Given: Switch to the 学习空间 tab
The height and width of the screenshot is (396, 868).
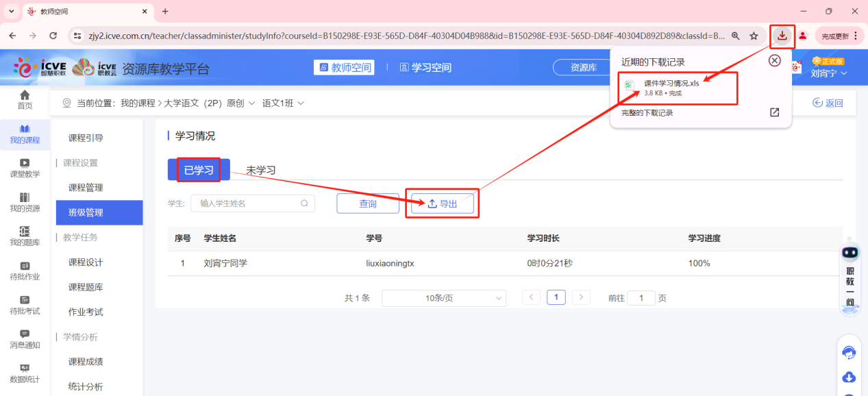Looking at the screenshot, I should (425, 67).
